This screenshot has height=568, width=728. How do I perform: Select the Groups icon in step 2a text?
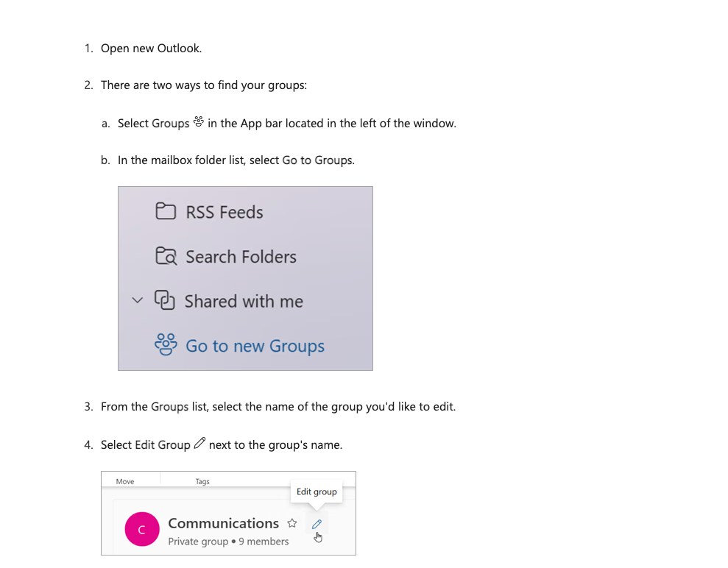199,121
